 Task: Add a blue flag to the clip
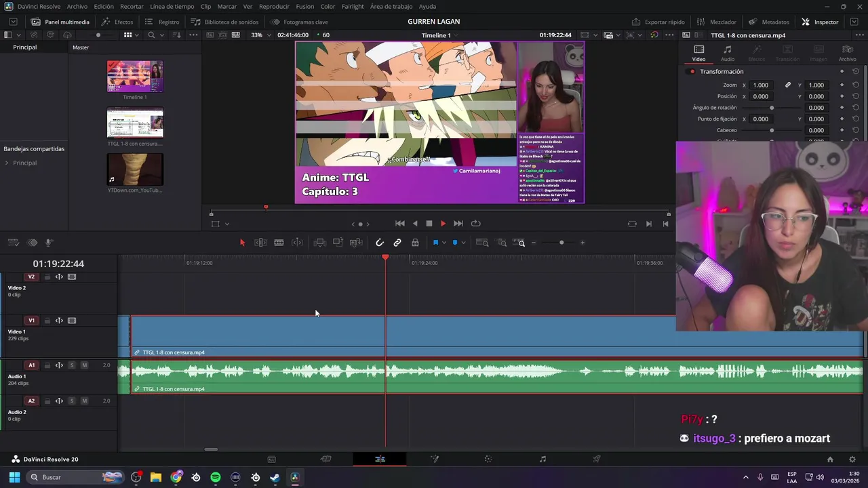coord(435,243)
